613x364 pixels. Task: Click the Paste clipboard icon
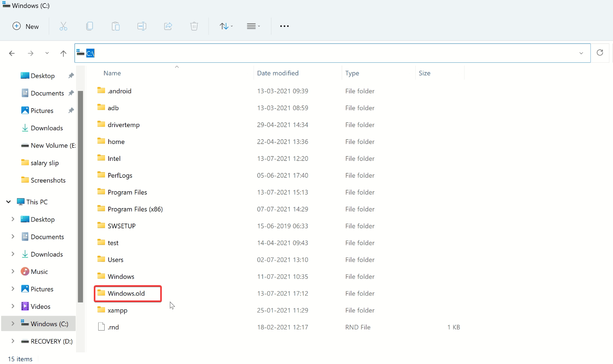coord(116,26)
